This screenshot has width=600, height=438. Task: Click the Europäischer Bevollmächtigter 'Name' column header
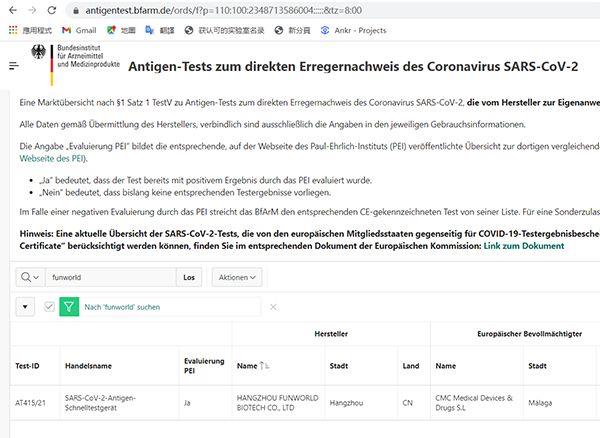446,366
